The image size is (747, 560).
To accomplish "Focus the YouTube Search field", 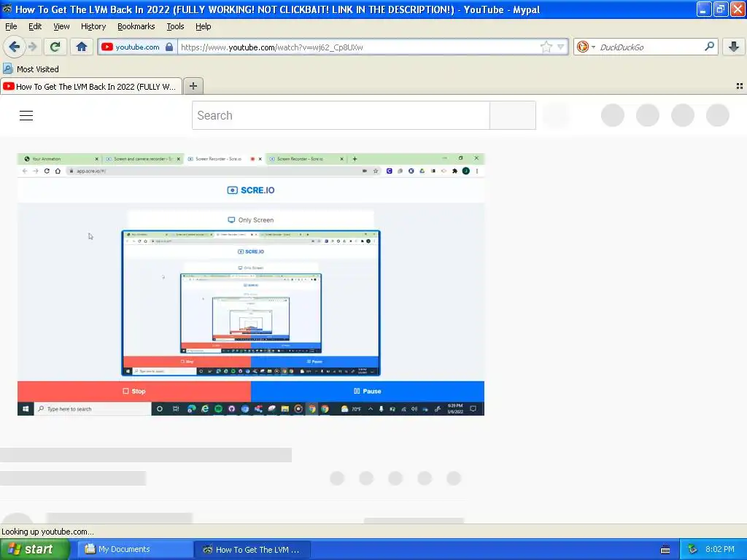I will click(x=341, y=115).
